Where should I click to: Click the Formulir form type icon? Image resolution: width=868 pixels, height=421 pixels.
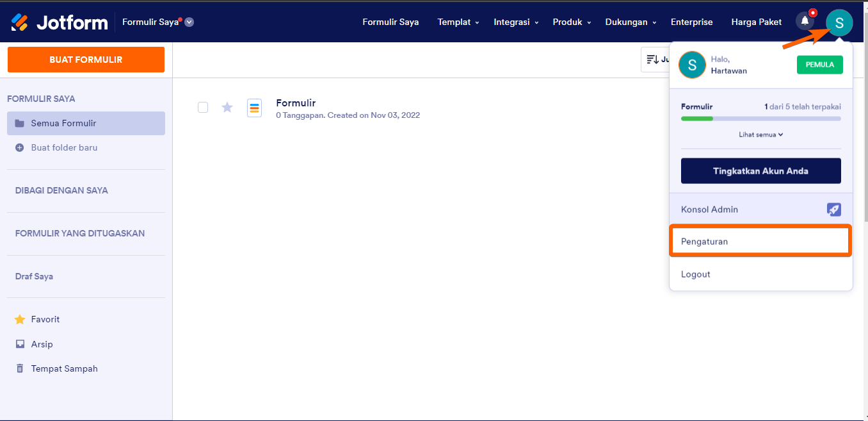point(254,108)
